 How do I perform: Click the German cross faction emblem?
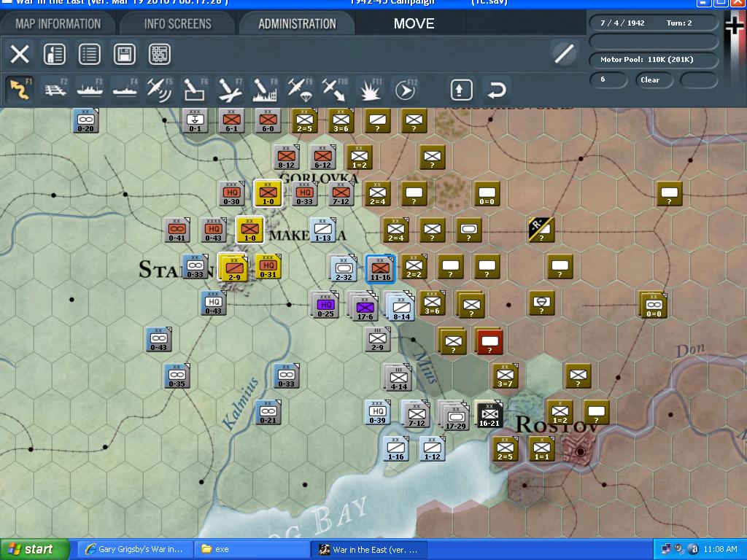tap(734, 25)
